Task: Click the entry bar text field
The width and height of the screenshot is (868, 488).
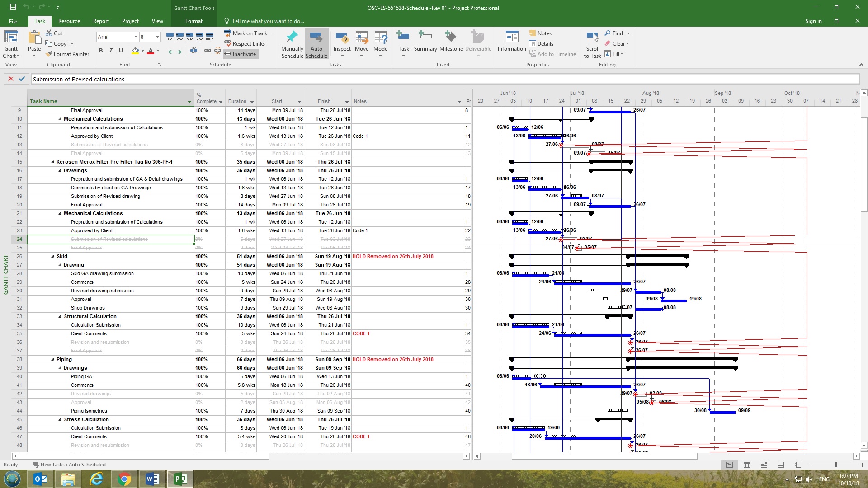Action: tap(445, 79)
